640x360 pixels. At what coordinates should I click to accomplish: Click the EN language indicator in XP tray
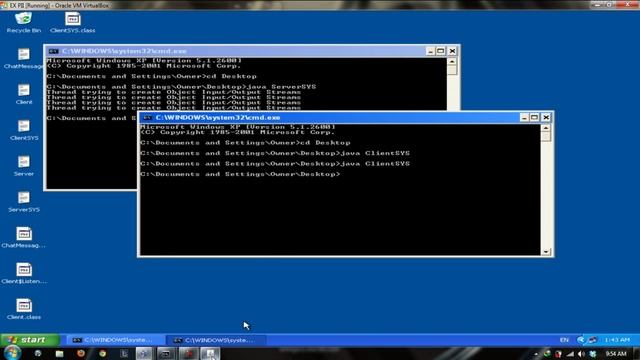click(564, 340)
